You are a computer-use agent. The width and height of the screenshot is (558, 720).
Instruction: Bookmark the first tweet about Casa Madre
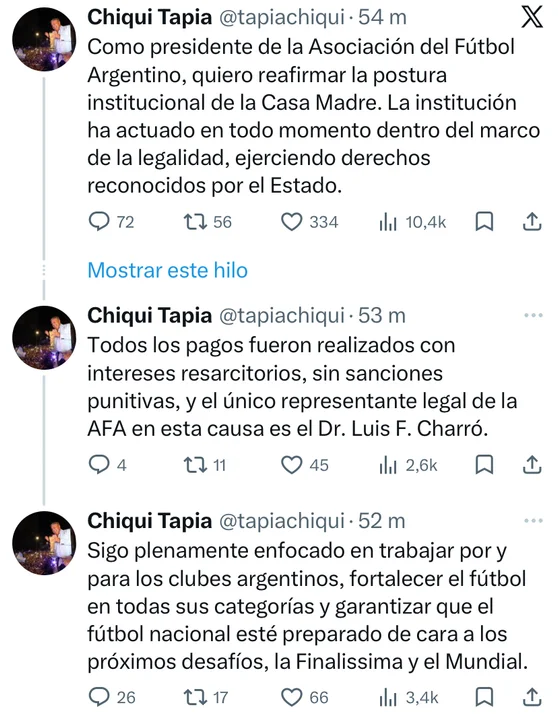pos(484,222)
